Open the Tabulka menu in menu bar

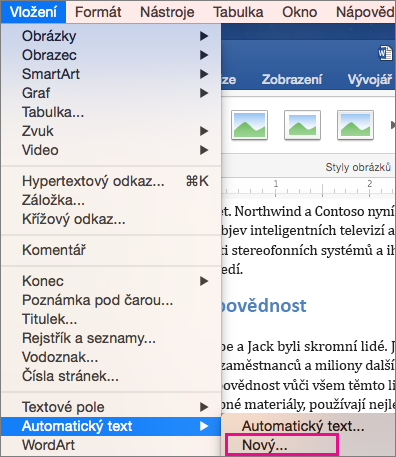pyautogui.click(x=238, y=12)
